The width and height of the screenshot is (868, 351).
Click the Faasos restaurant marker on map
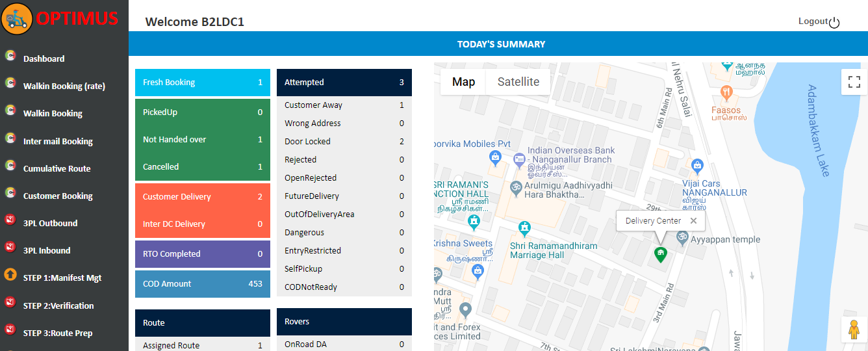(726, 92)
